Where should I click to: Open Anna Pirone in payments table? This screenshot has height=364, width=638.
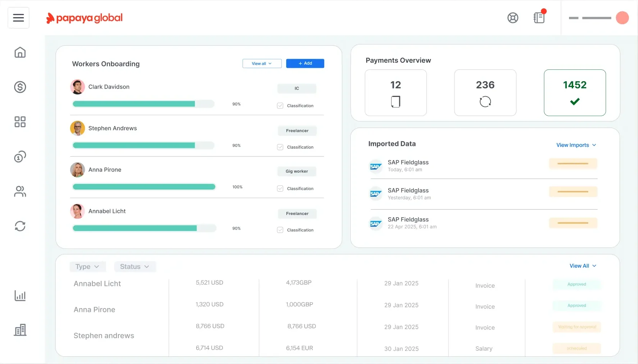point(95,310)
